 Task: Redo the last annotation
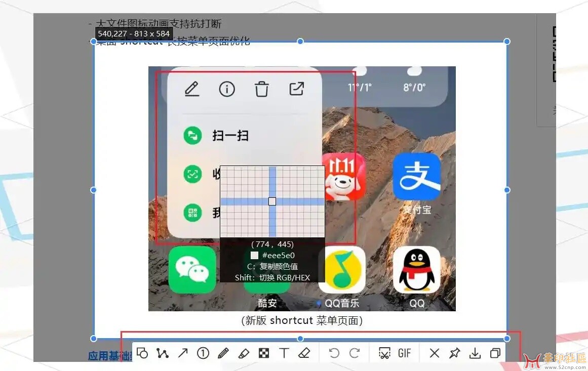click(x=355, y=353)
